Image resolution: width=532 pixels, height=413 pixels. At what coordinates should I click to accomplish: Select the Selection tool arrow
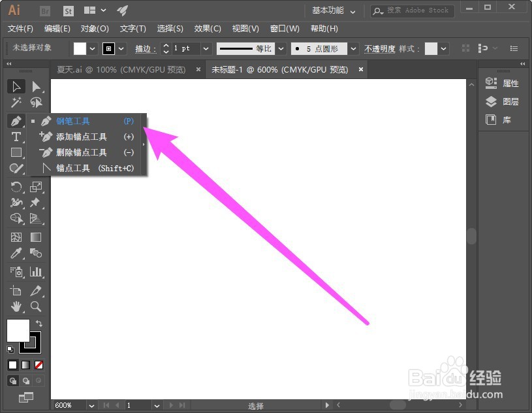click(x=16, y=87)
